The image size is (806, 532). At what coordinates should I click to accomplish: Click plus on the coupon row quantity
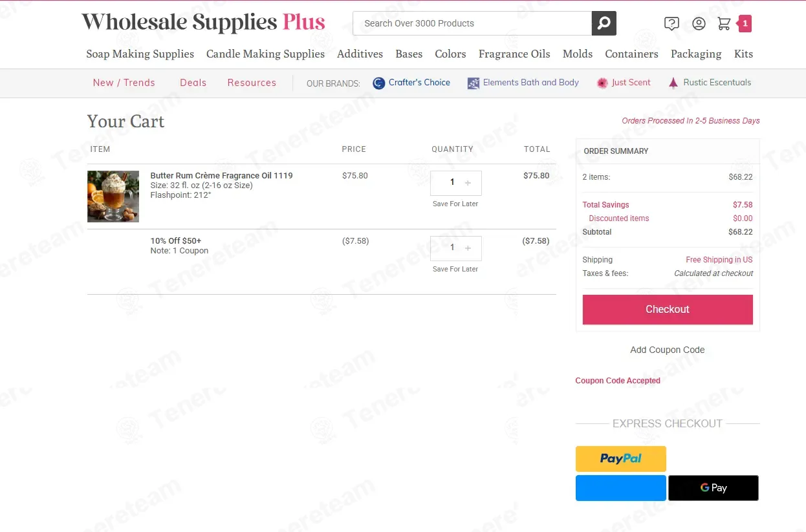coord(468,248)
